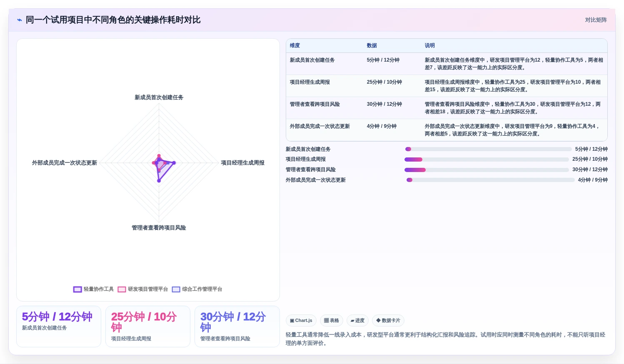Select the 新成员首次创建任务 table row label
Screen dimensions: 624x364
(x=312, y=60)
